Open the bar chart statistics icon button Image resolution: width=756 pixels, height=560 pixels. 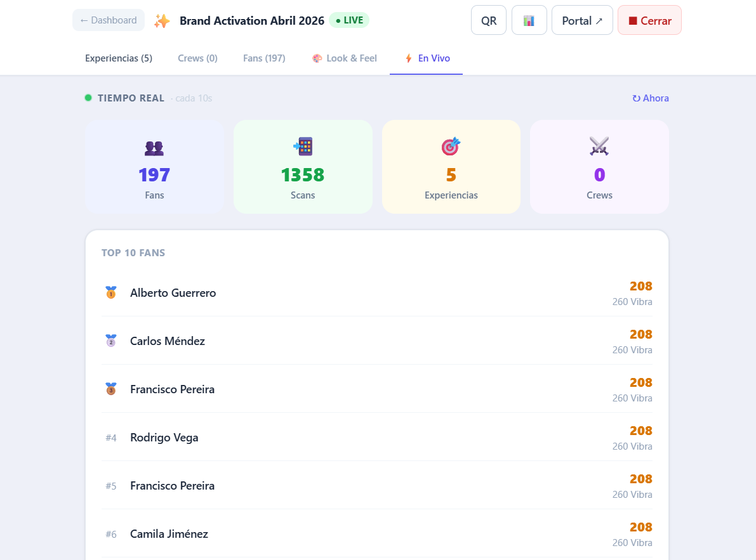click(x=529, y=20)
